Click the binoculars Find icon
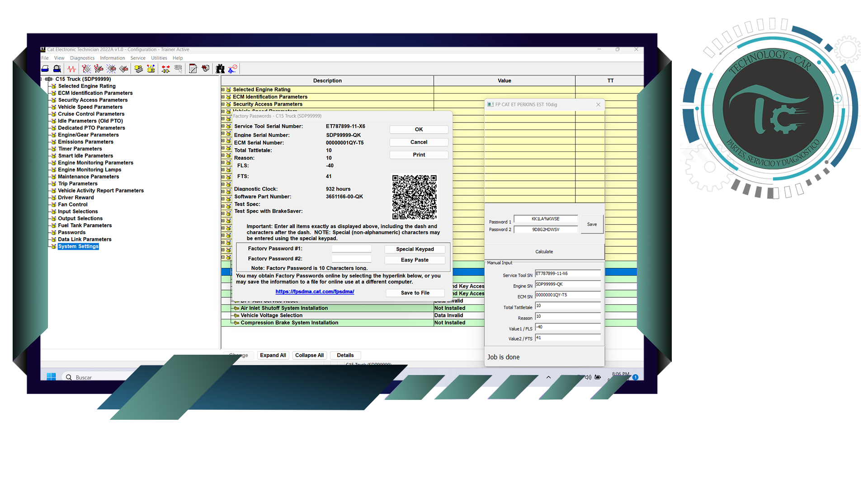Image resolution: width=868 pixels, height=488 pixels. (220, 69)
